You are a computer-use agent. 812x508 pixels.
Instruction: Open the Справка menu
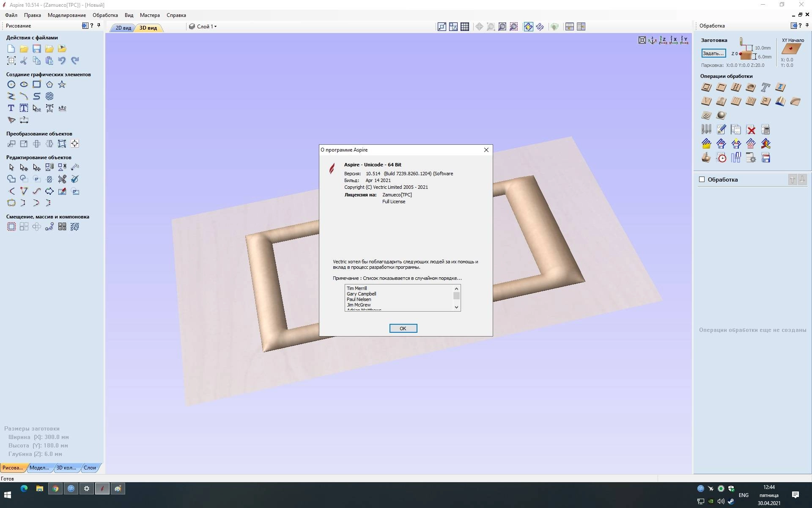[x=176, y=15]
